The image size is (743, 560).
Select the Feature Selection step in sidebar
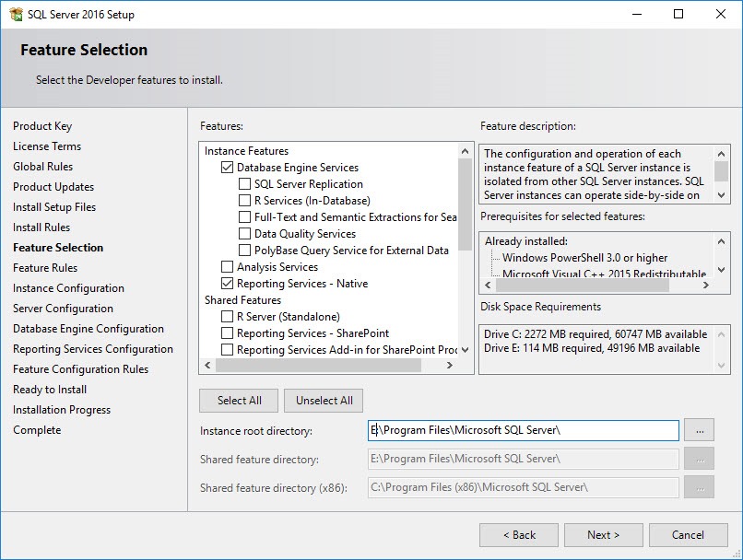click(58, 248)
